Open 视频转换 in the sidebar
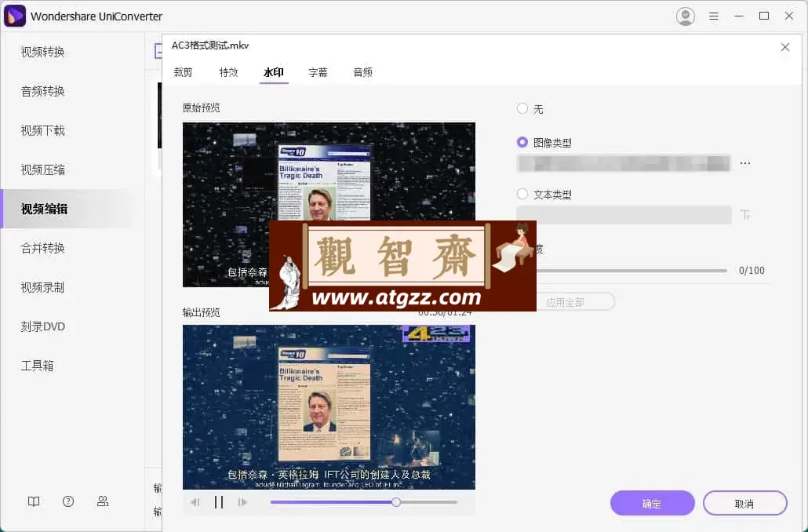The image size is (808, 532). click(43, 52)
